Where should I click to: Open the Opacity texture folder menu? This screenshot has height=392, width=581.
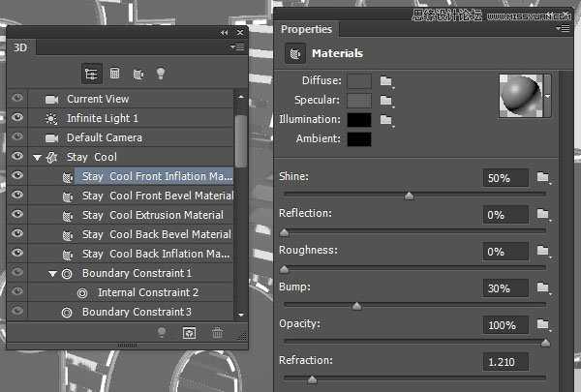click(x=543, y=324)
